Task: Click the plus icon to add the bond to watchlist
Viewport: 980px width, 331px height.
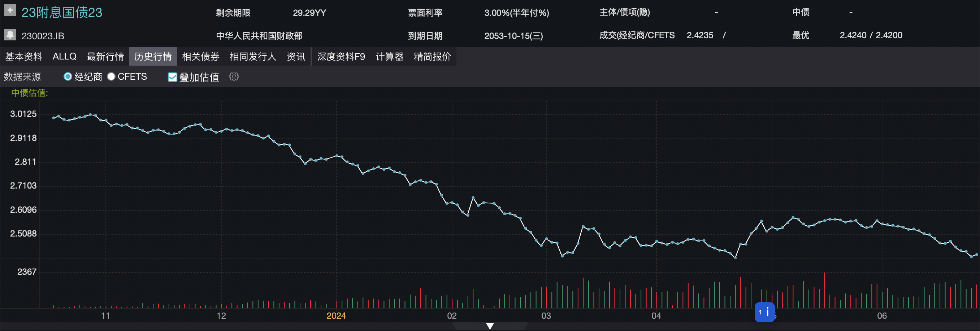Action: 10,10
